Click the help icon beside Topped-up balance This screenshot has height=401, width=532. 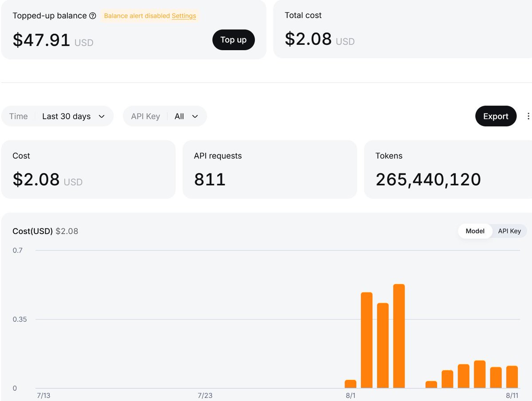point(93,16)
